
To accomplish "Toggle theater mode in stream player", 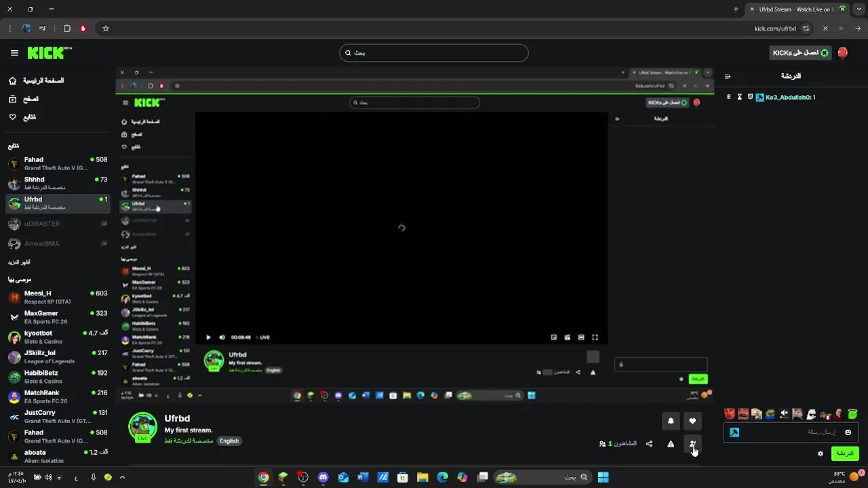I will pyautogui.click(x=581, y=337).
